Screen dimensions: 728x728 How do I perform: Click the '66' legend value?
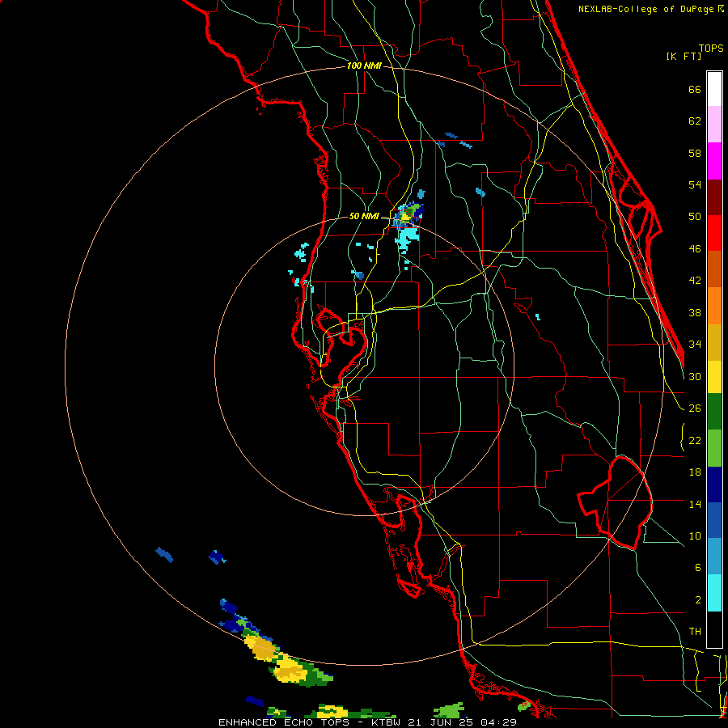(695, 90)
